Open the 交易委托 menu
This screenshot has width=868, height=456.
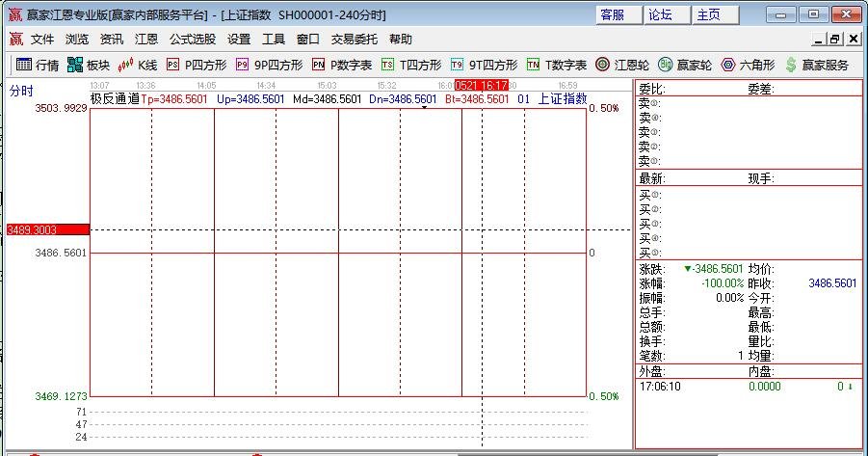[x=355, y=39]
